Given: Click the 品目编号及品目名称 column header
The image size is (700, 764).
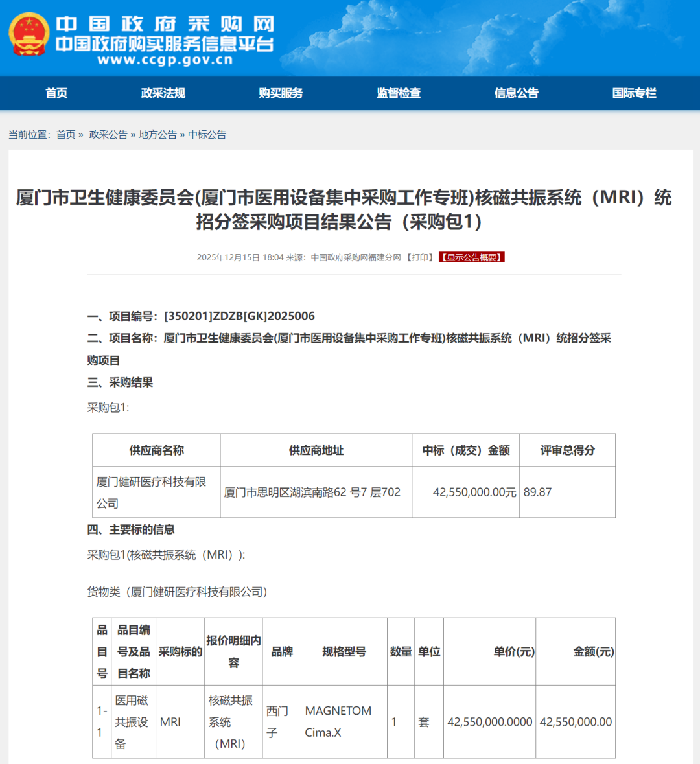Looking at the screenshot, I should (x=134, y=651).
